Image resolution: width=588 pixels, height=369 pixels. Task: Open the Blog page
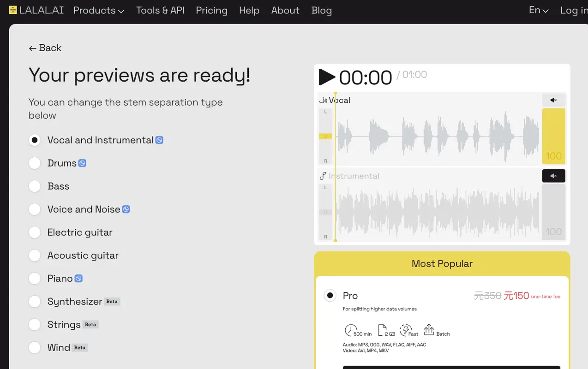click(322, 10)
